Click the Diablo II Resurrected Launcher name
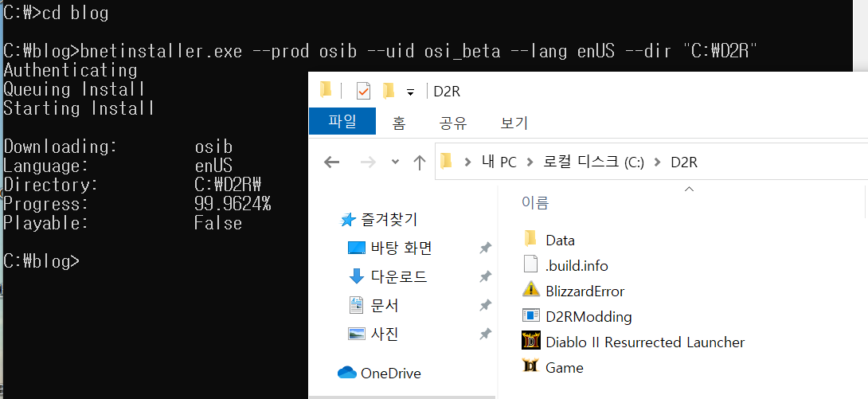This screenshot has height=399, width=868. click(x=646, y=342)
